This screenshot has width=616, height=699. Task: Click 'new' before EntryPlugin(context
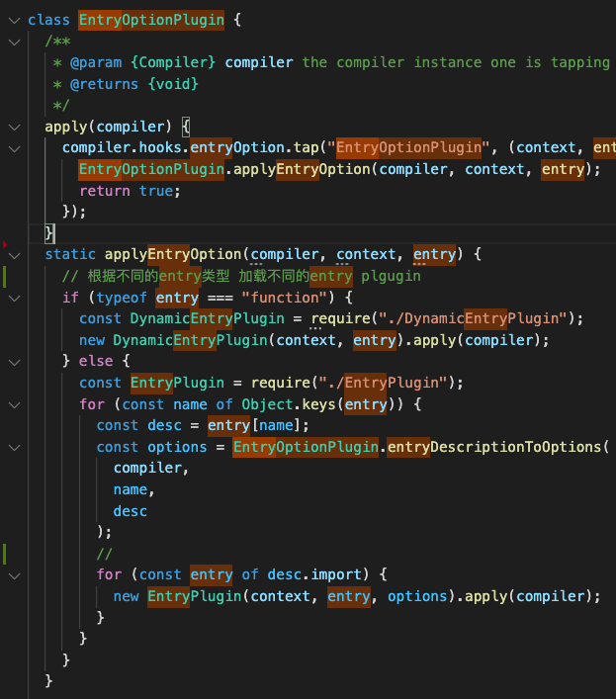click(x=127, y=596)
